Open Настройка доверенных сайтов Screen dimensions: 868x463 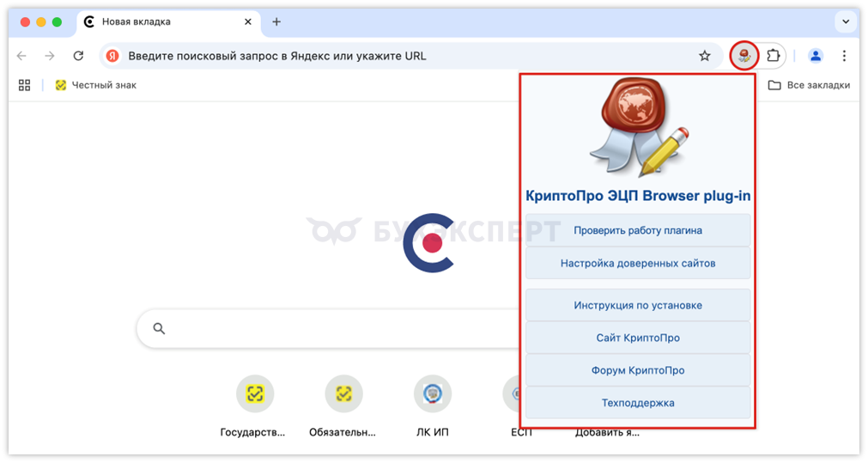pyautogui.click(x=638, y=263)
